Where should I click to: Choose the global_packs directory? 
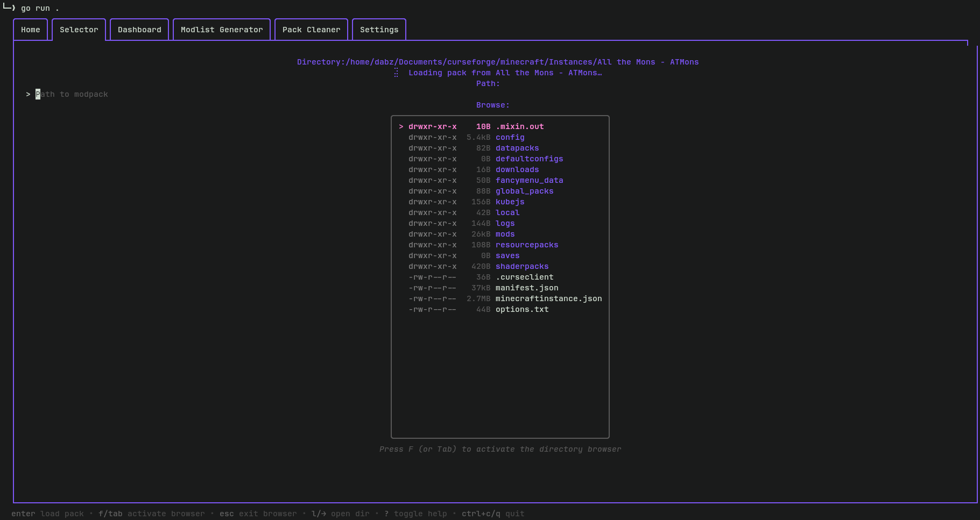[x=500, y=191]
